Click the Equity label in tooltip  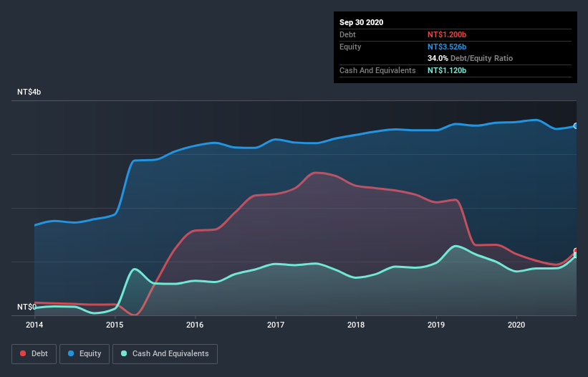[350, 47]
